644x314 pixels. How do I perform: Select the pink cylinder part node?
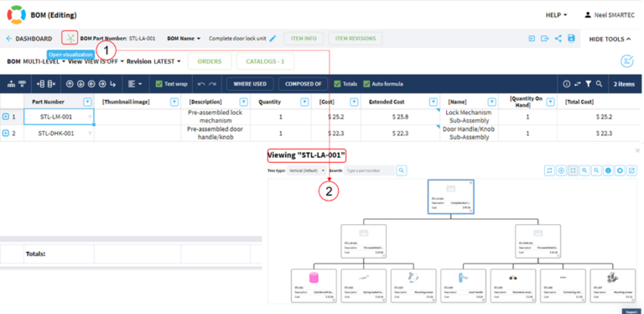click(x=314, y=285)
